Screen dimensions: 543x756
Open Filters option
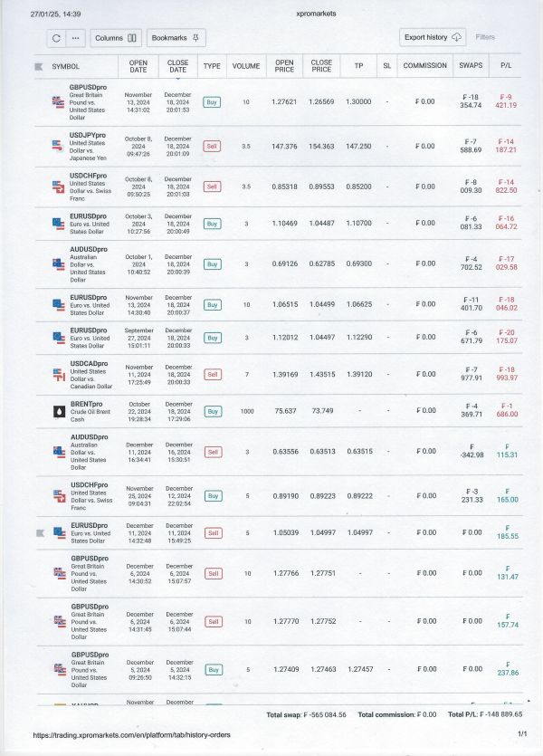coord(485,37)
